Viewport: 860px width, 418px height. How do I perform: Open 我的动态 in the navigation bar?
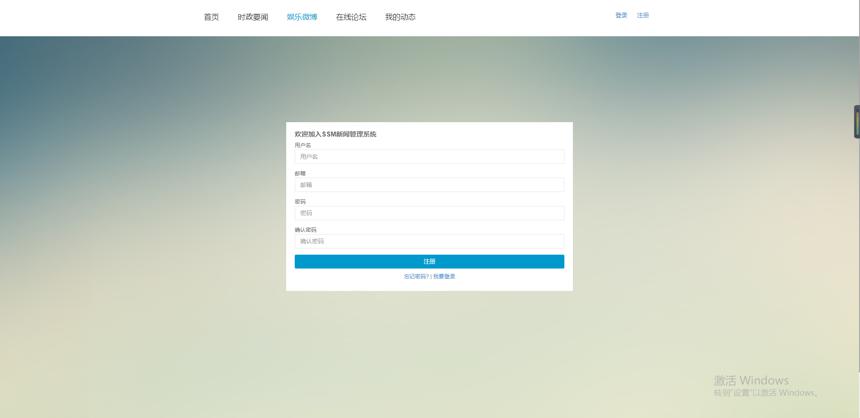(x=400, y=17)
